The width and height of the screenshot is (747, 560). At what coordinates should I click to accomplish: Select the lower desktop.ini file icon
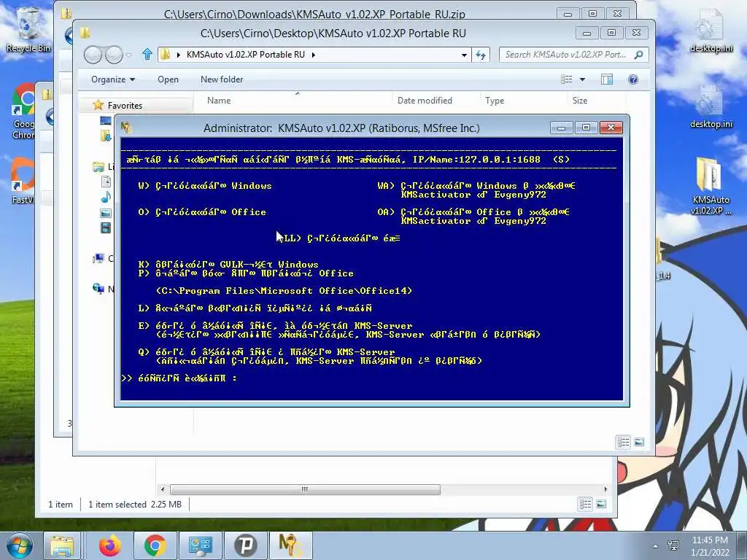[711, 106]
